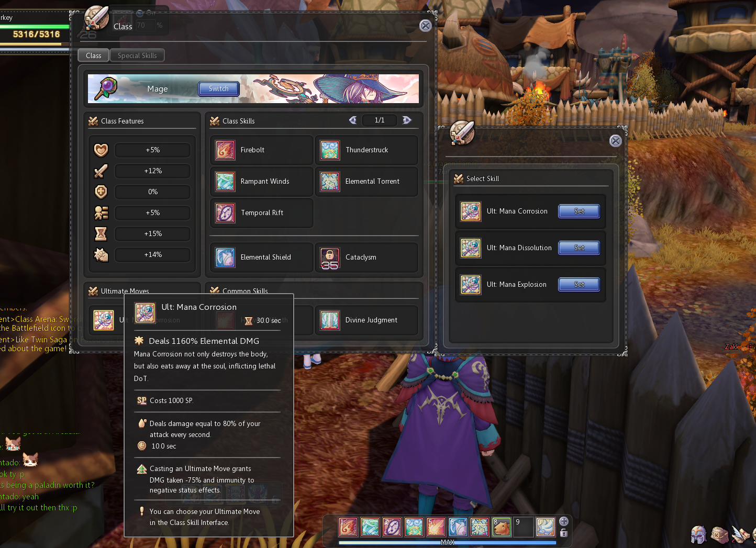The height and width of the screenshot is (548, 756).
Task: Click the Switch class button
Action: point(219,89)
